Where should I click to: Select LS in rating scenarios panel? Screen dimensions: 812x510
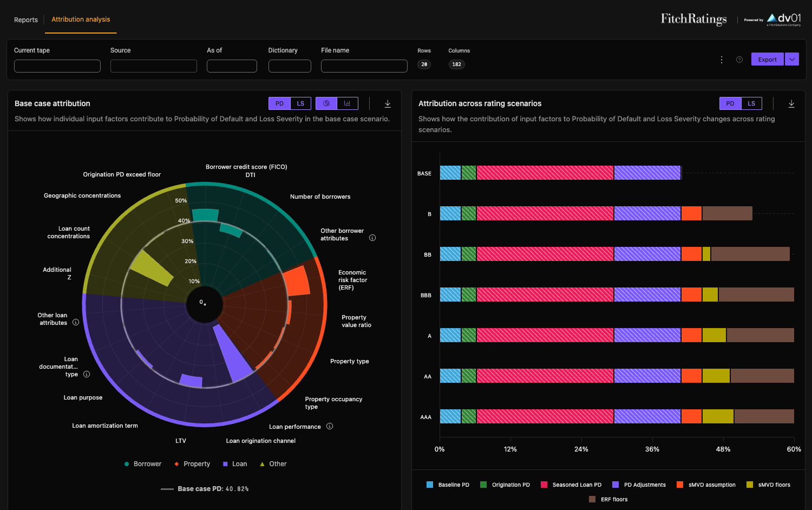point(751,103)
